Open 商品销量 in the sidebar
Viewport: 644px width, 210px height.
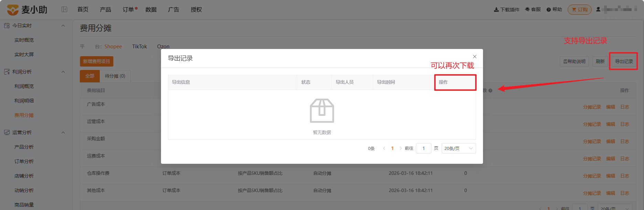click(x=24, y=205)
